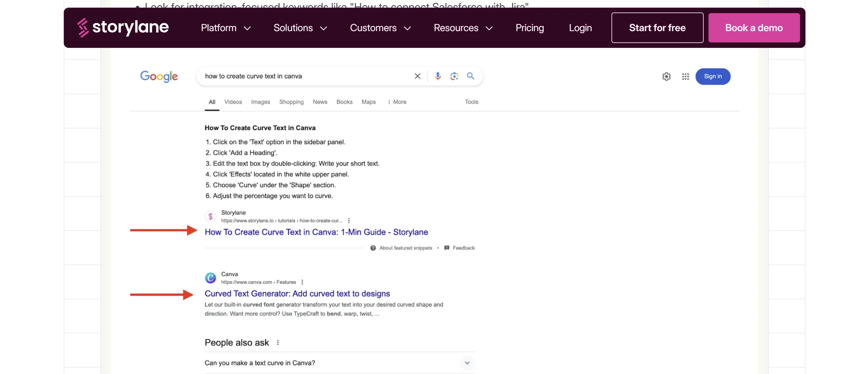Image resolution: width=868 pixels, height=374 pixels.
Task: Click inside the Google search text field
Action: coord(303,76)
